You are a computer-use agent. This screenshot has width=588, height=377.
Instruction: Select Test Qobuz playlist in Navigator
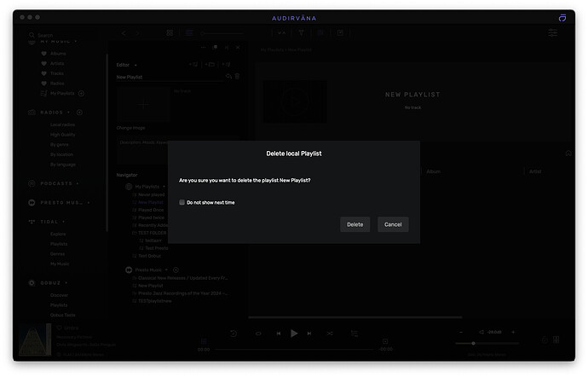click(x=149, y=256)
